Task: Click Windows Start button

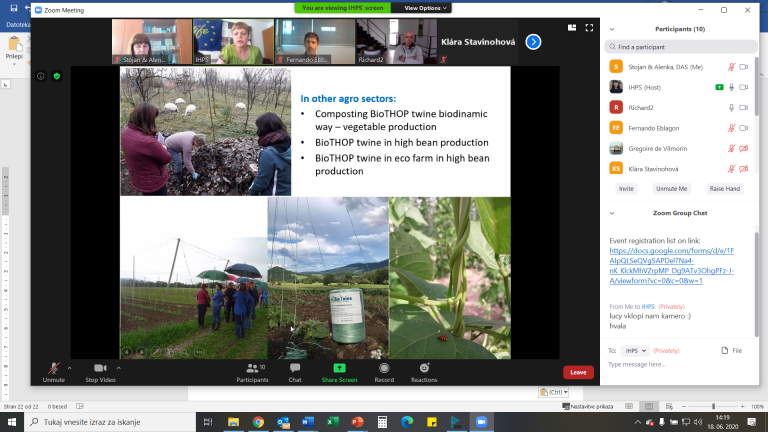Action: click(x=12, y=422)
